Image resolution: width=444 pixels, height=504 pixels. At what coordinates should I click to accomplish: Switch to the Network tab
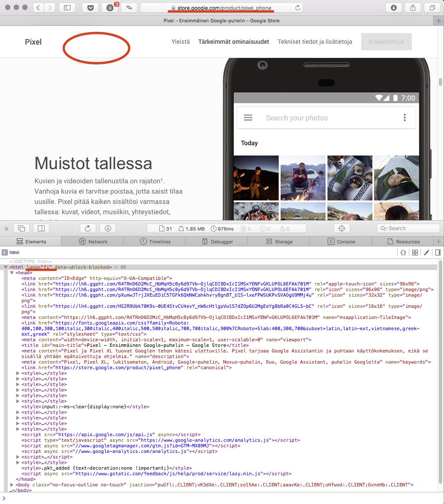(93, 241)
